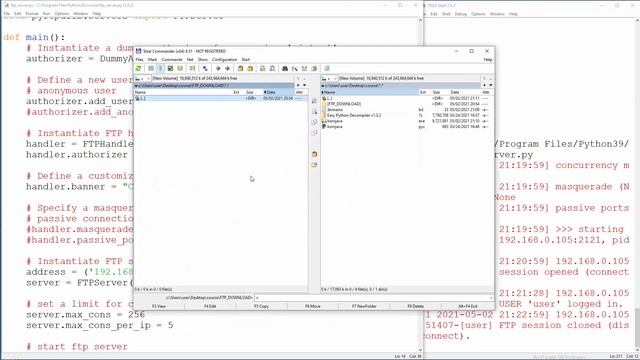Click the Forward arrow toolbar icon

click(x=227, y=69)
